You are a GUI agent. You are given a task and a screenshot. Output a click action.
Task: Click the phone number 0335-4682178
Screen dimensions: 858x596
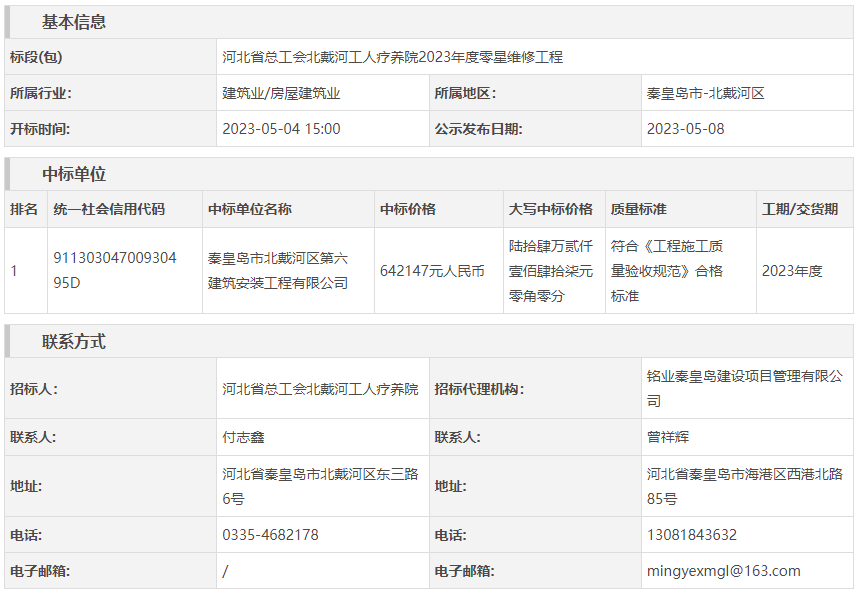tap(270, 535)
